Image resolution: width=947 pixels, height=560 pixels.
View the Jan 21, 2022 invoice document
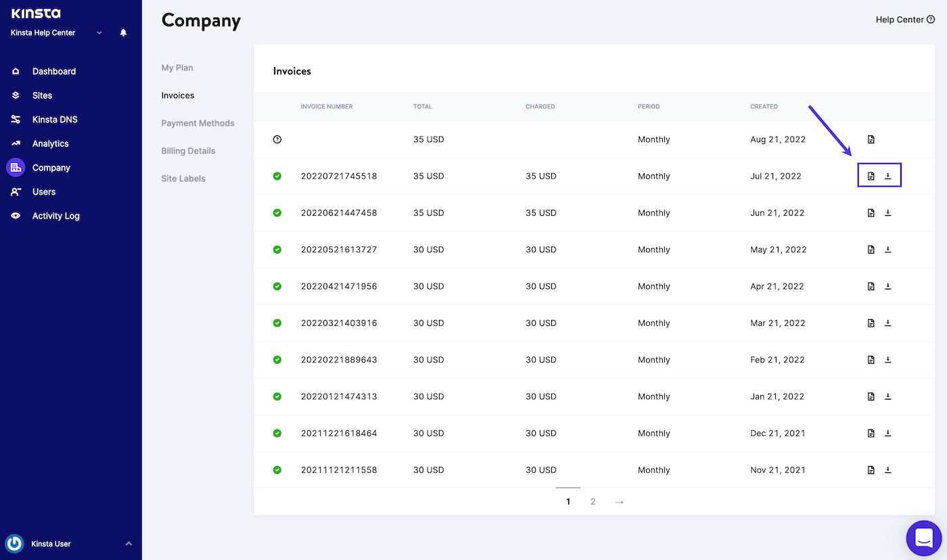pyautogui.click(x=871, y=396)
